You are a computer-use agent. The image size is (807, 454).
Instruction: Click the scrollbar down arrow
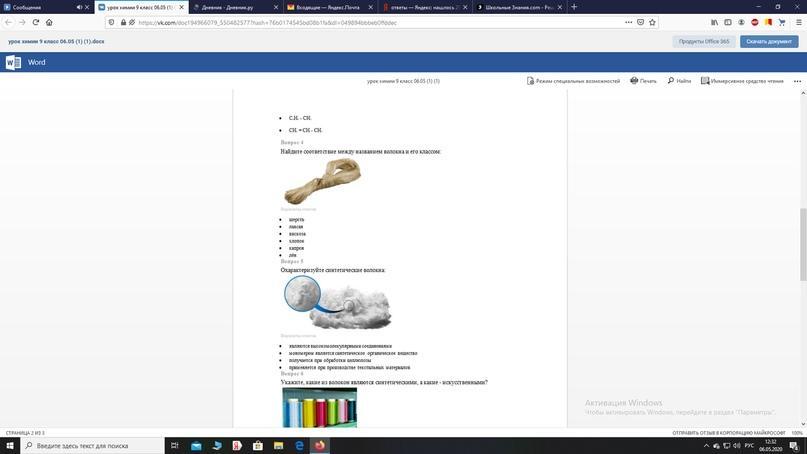tap(803, 424)
